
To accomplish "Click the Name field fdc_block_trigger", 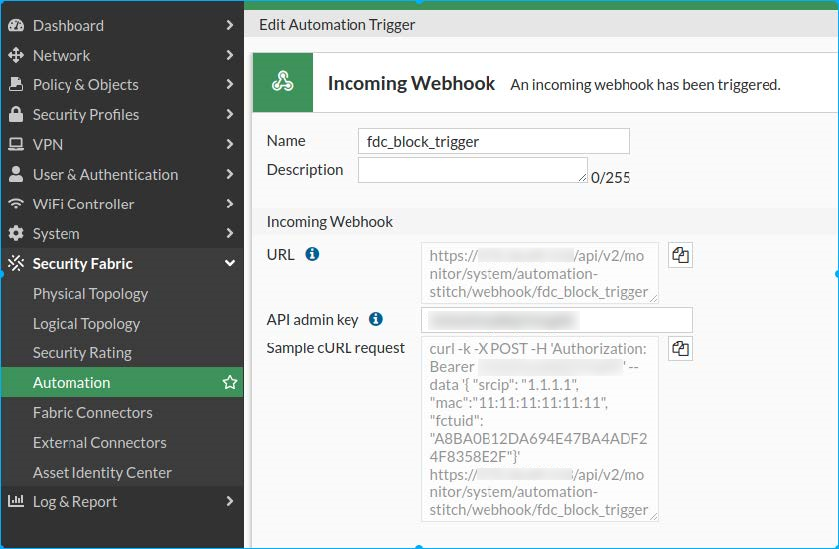I will [x=493, y=141].
